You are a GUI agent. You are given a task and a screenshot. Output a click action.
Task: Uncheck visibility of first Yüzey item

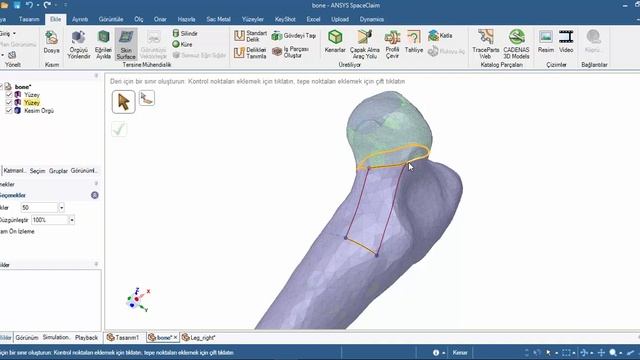[9, 95]
